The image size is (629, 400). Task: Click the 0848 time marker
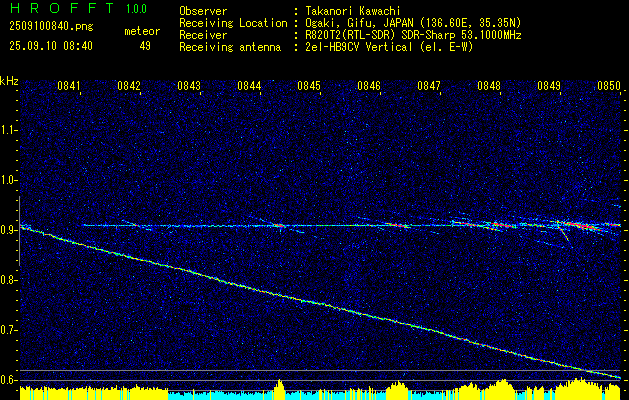click(x=489, y=85)
